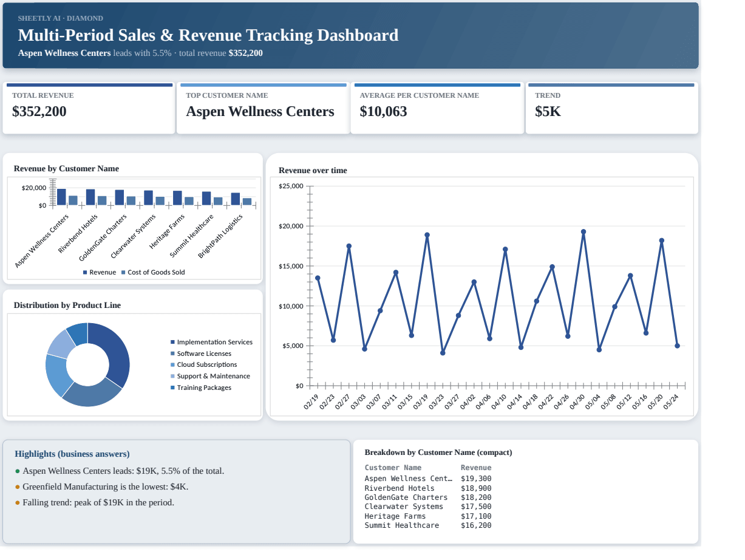Click the Revenue over time chart title
745x560 pixels.
click(313, 171)
